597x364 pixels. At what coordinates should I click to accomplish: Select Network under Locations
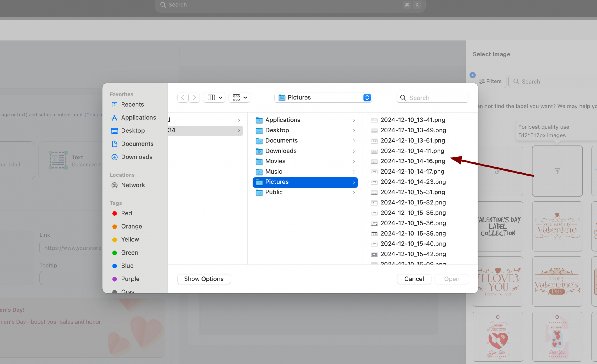pyautogui.click(x=133, y=185)
